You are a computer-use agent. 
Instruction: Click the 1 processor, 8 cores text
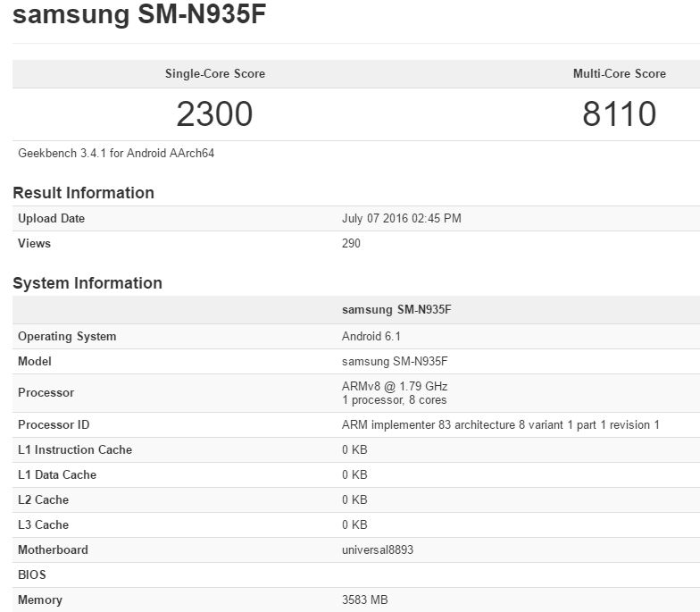click(395, 400)
